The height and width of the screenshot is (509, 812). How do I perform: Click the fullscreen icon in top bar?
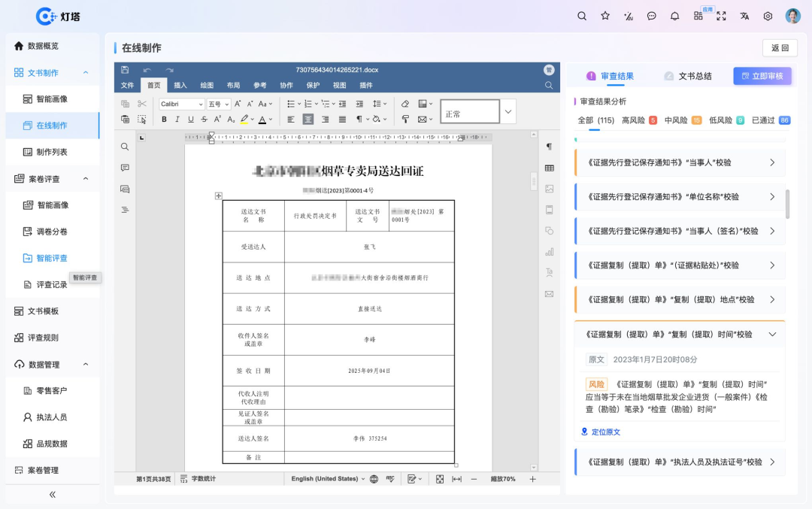click(x=721, y=16)
